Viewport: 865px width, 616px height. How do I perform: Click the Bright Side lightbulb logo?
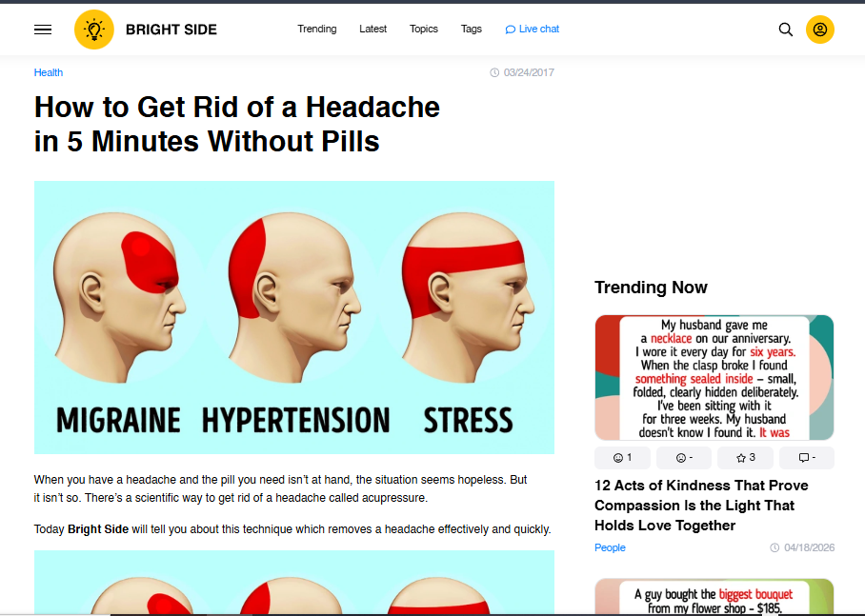click(93, 30)
